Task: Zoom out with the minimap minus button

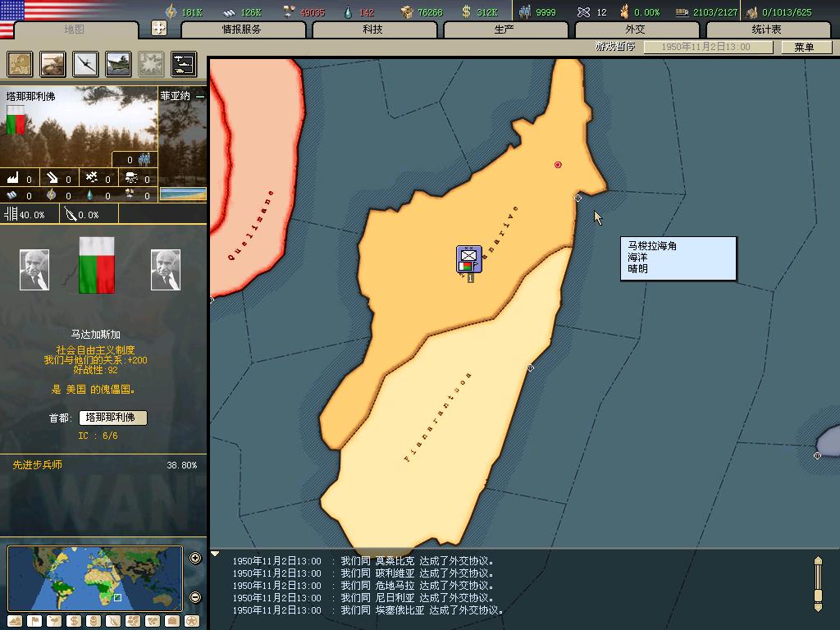Action: 195,597
